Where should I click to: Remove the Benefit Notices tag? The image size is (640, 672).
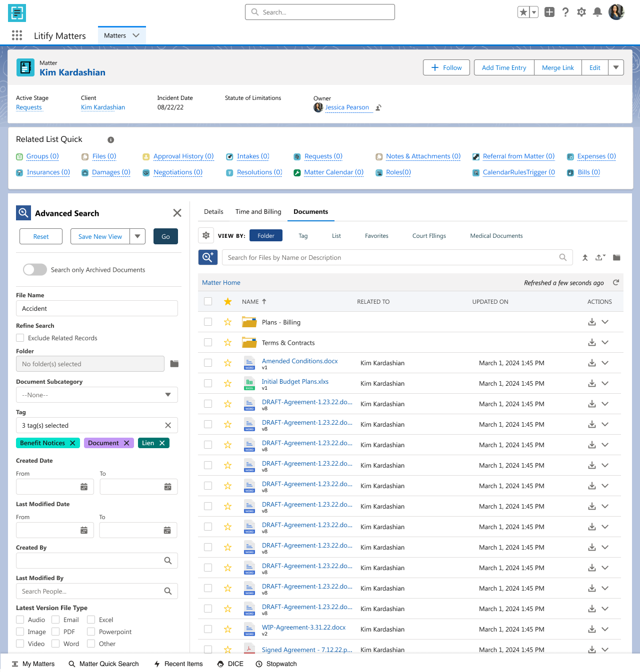pos(72,443)
